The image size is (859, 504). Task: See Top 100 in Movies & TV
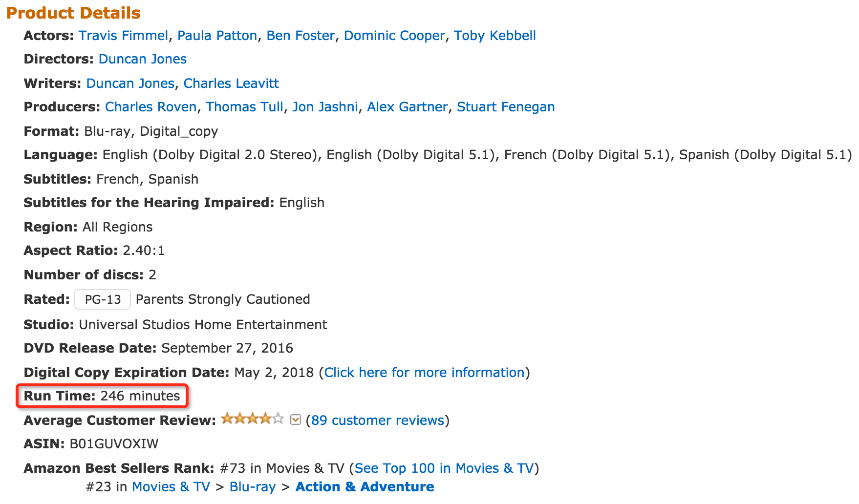tap(444, 468)
